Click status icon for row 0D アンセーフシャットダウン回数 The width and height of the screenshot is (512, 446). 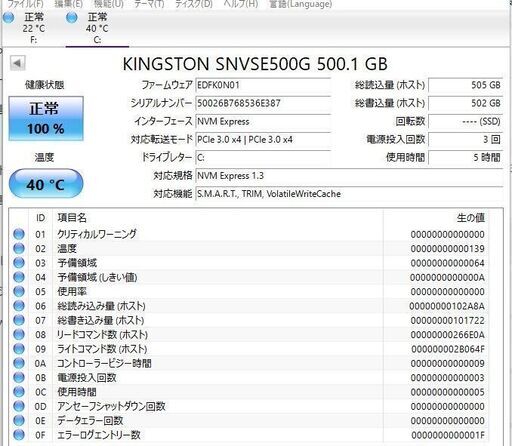(19, 406)
